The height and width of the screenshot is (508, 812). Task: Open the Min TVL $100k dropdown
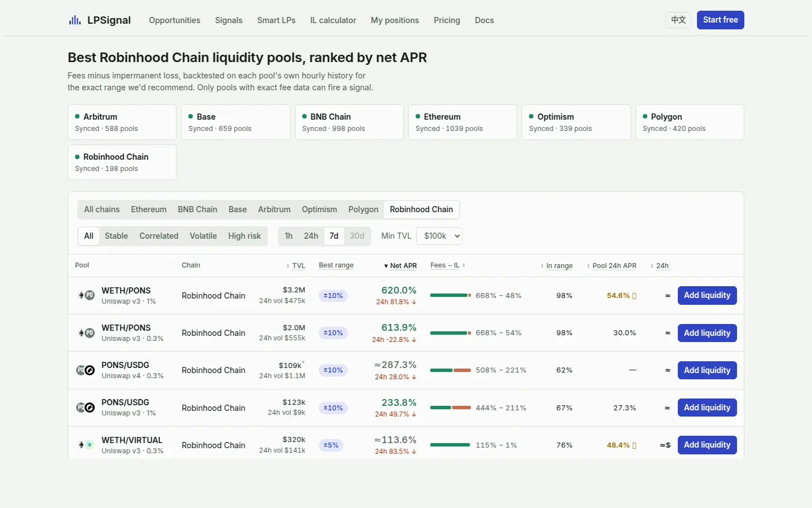pos(439,236)
